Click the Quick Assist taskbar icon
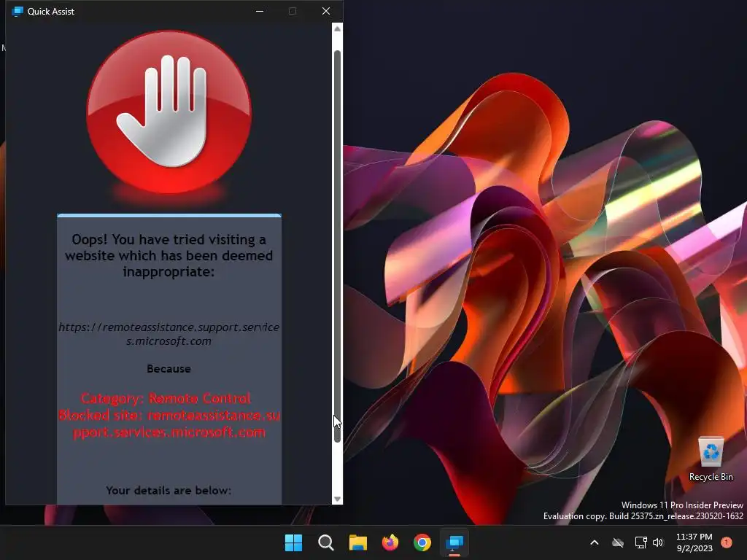 (454, 542)
